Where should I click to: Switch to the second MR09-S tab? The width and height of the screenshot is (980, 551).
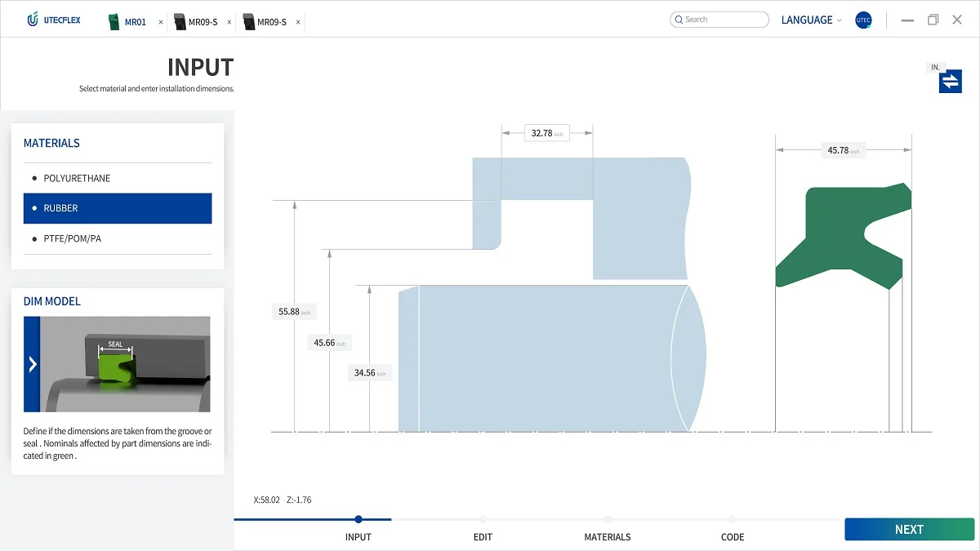270,22
